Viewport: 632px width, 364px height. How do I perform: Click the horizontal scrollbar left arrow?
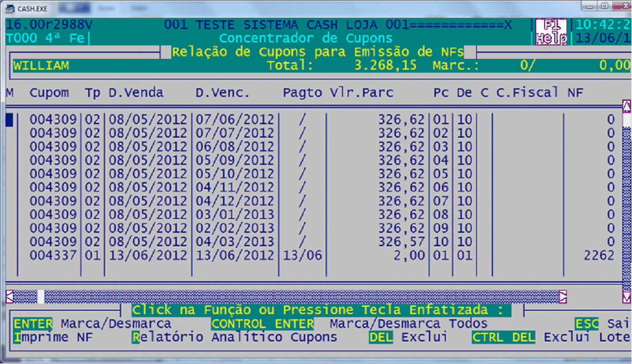(x=10, y=296)
